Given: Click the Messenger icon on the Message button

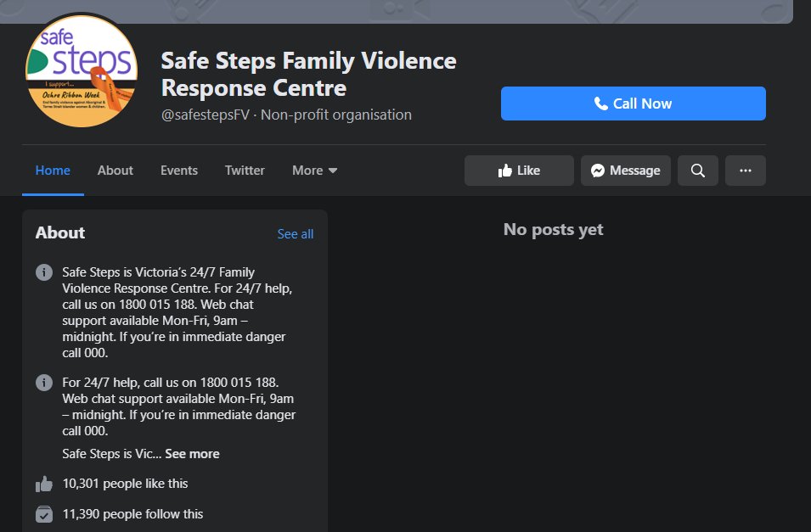Looking at the screenshot, I should coord(599,170).
